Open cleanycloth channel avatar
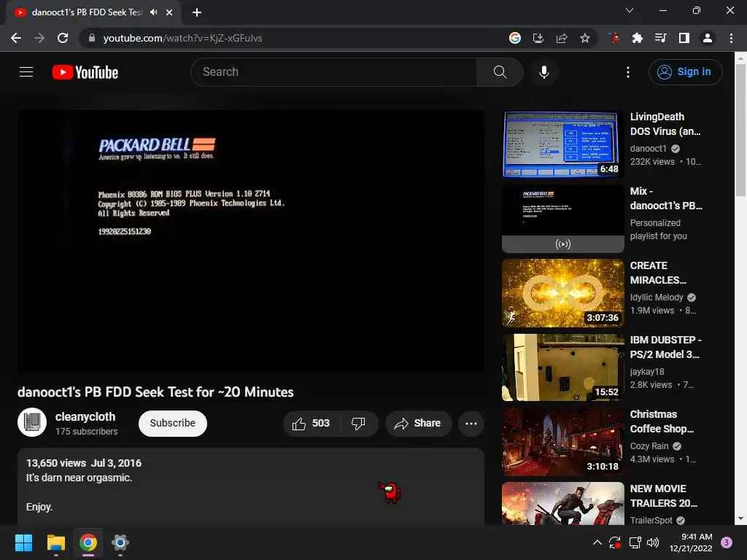747x560 pixels. 32,422
